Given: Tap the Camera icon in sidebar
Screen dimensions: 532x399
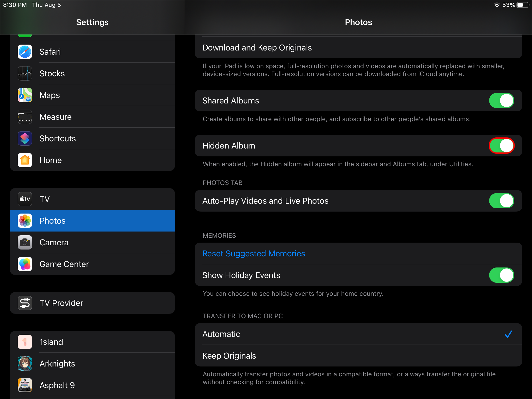Looking at the screenshot, I should click(25, 242).
